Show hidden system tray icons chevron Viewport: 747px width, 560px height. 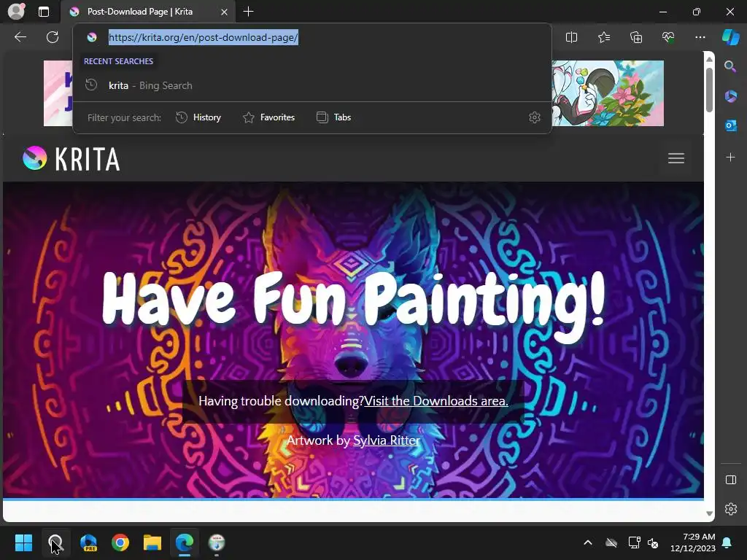(588, 542)
